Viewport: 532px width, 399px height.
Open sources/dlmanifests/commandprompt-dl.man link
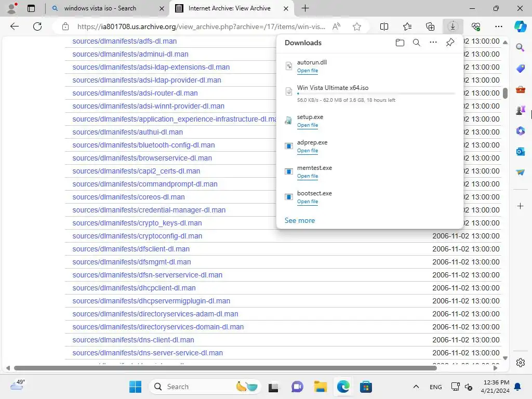(x=145, y=184)
